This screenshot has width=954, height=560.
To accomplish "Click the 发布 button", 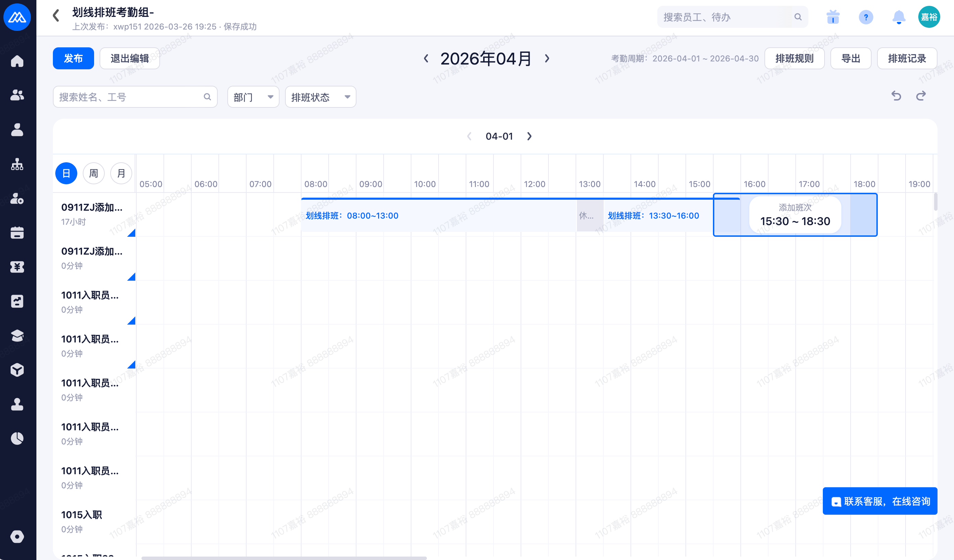I will coord(73,58).
